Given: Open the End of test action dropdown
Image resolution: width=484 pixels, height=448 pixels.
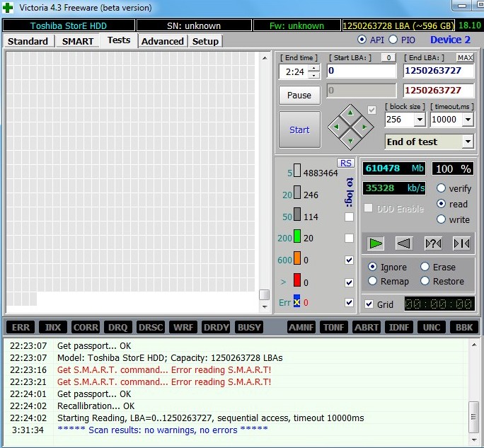Looking at the screenshot, I should coord(467,142).
